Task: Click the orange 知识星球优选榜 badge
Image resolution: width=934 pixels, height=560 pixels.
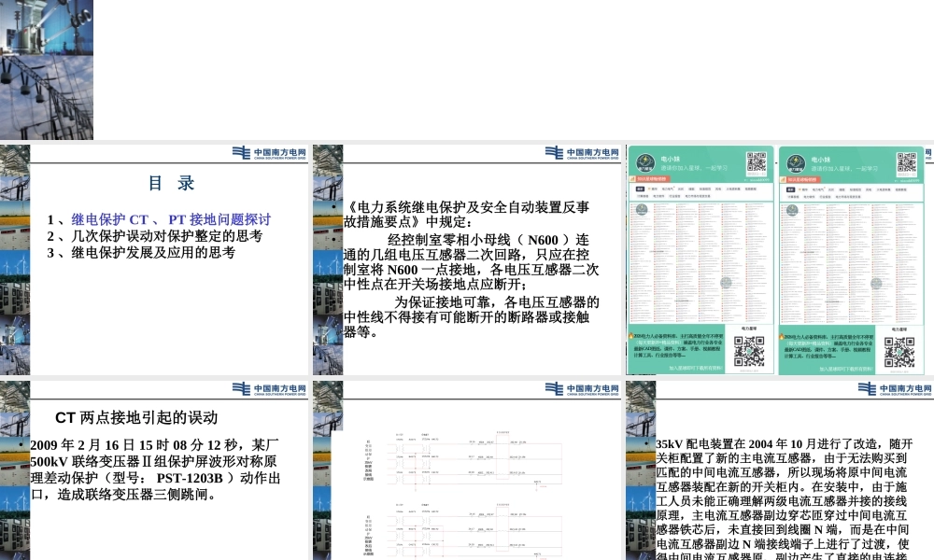Action: pyautogui.click(x=651, y=179)
